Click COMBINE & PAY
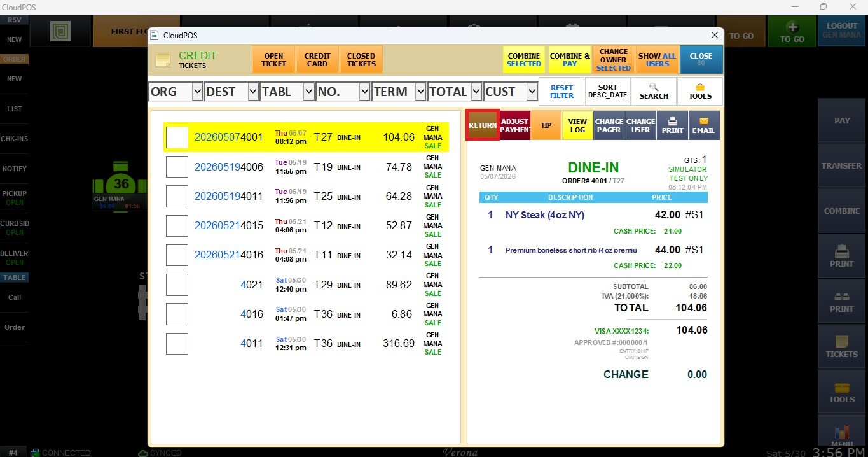The width and height of the screenshot is (868, 457). 570,60
